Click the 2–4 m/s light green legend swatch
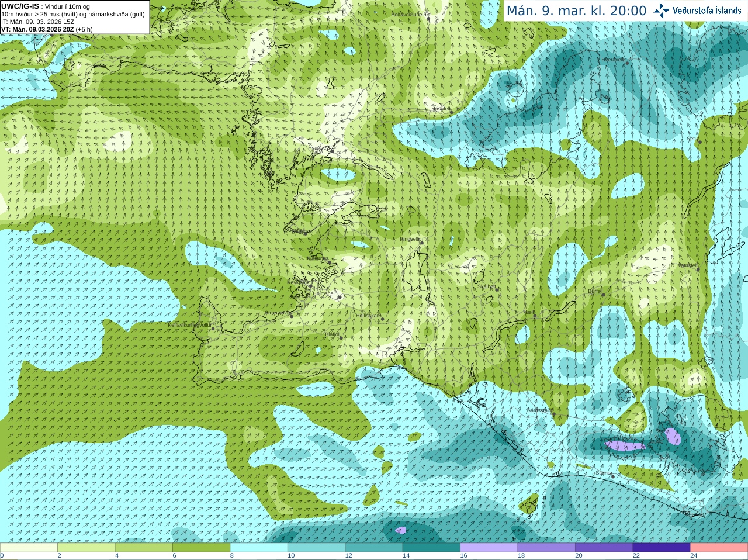 (x=86, y=548)
